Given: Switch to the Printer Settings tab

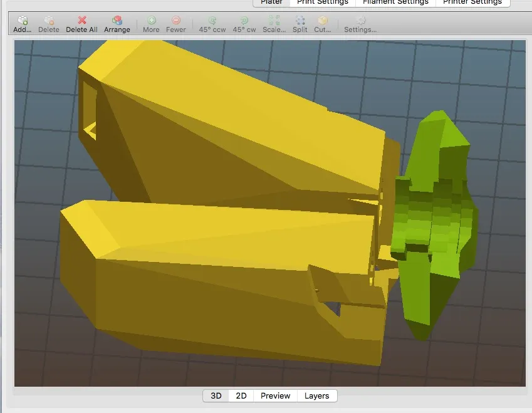Looking at the screenshot, I should [x=472, y=3].
